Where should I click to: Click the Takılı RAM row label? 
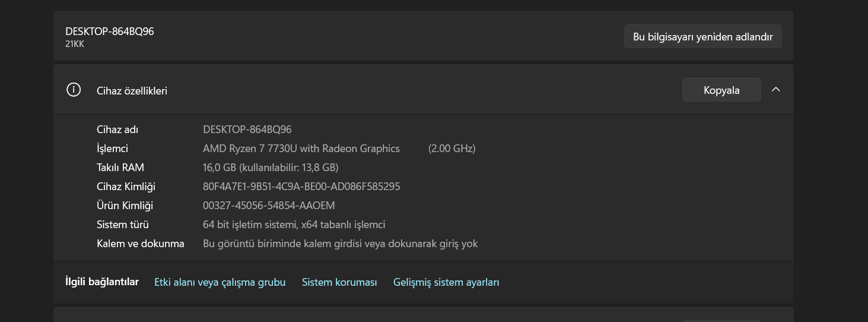click(120, 168)
